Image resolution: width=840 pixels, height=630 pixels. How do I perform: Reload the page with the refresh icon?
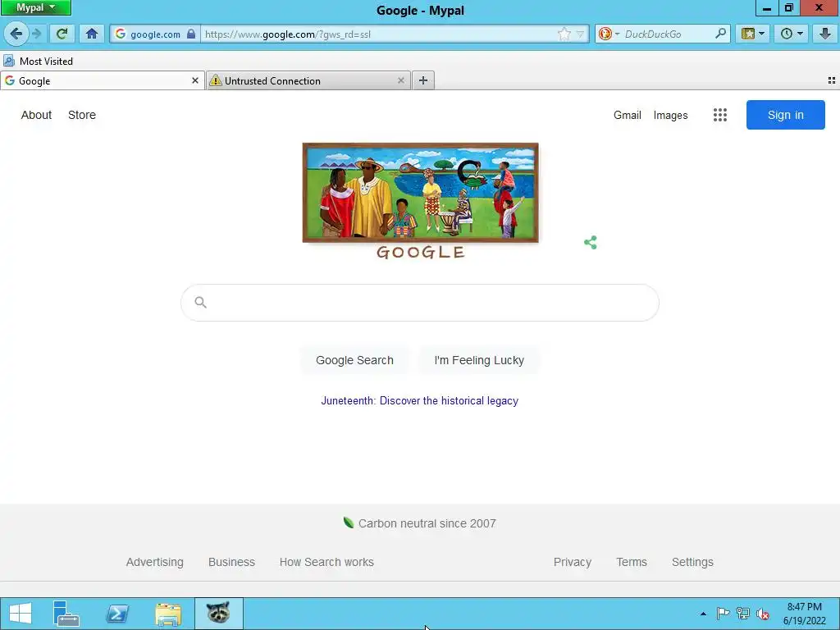pyautogui.click(x=62, y=34)
